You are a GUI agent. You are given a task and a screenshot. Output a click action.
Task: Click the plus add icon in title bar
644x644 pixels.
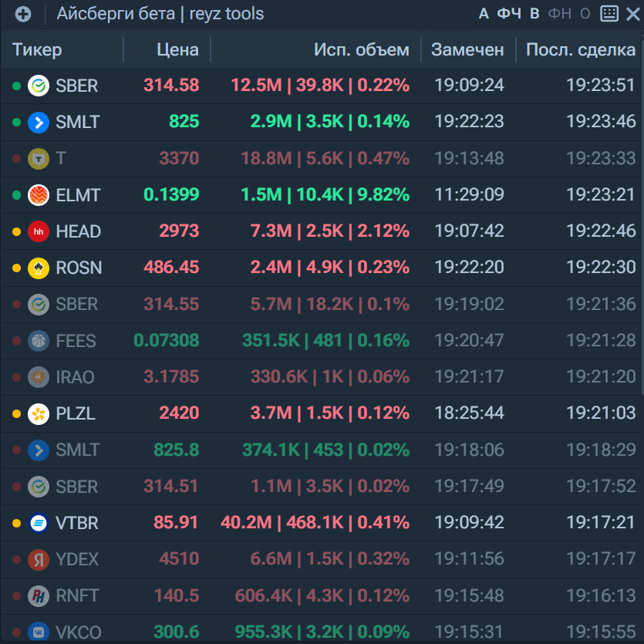[23, 15]
